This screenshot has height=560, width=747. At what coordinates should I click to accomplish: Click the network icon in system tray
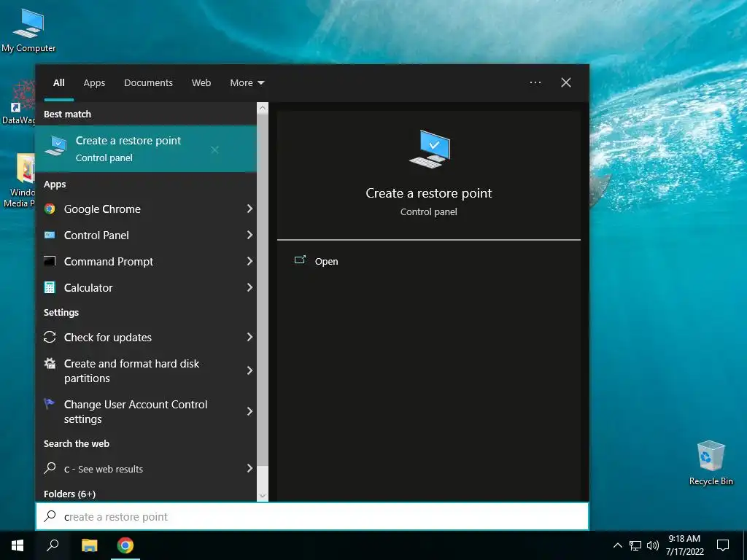click(x=635, y=545)
